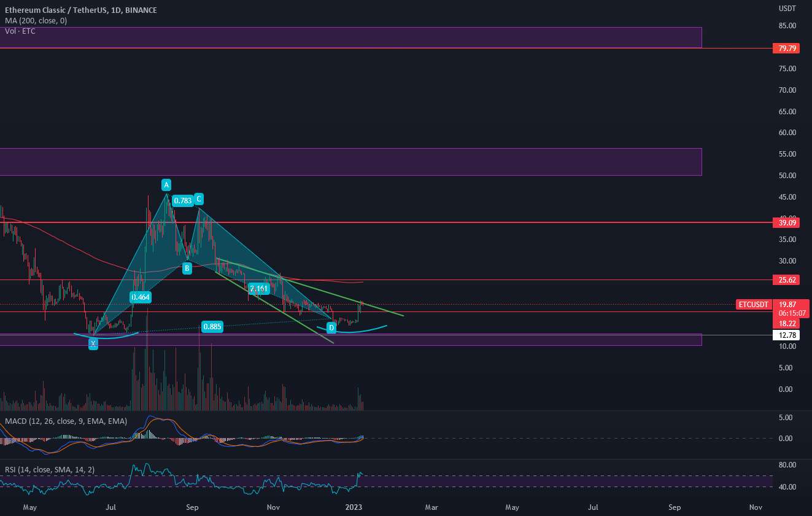Image resolution: width=812 pixels, height=516 pixels.
Task: Click the 19.87 current price label
Action: coord(787,304)
